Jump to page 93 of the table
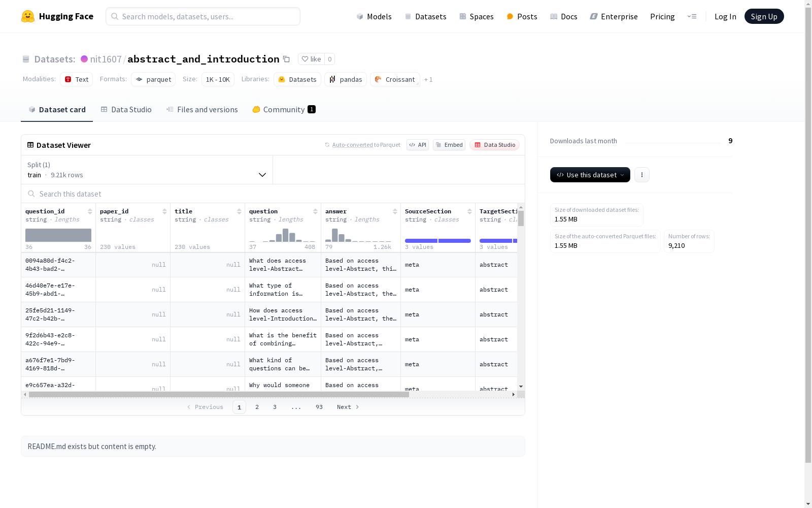Screen dimensions: 812x508 [319, 407]
